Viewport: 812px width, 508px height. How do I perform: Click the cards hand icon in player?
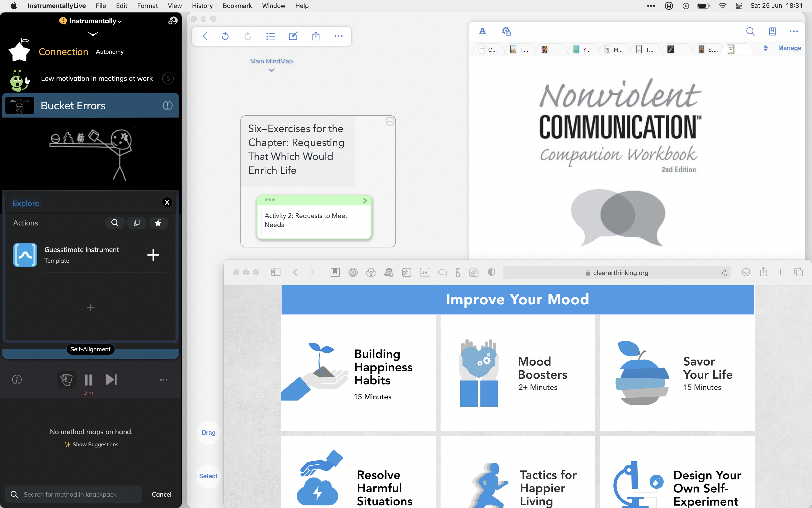[66, 380]
